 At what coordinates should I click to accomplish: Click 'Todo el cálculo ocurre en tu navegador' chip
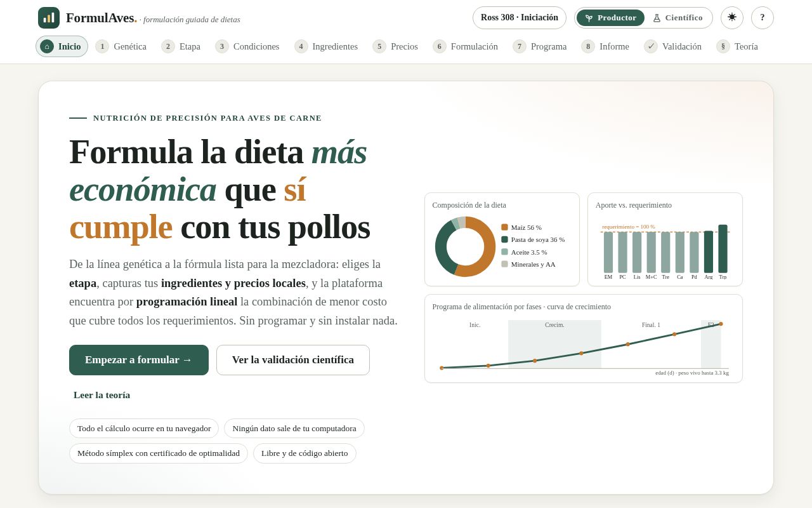(144, 429)
